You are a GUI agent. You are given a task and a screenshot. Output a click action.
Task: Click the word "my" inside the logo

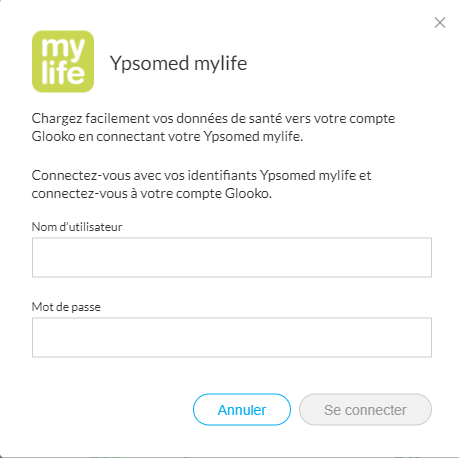tap(63, 48)
